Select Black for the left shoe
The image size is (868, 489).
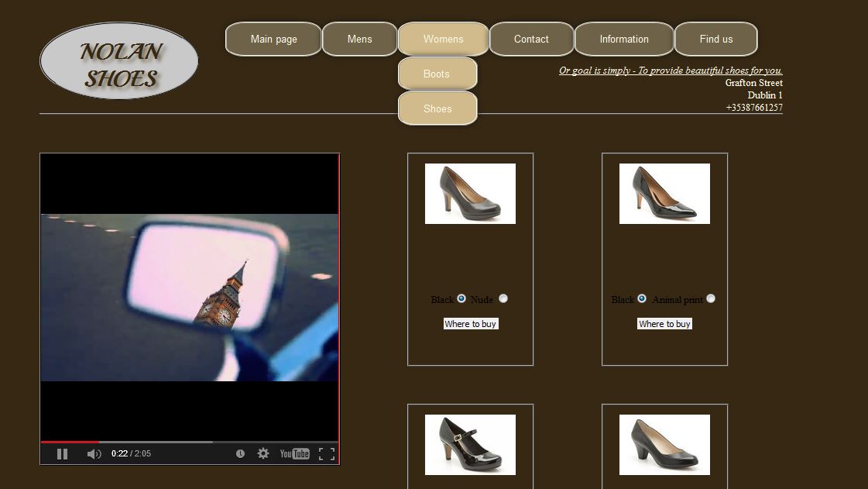click(461, 298)
